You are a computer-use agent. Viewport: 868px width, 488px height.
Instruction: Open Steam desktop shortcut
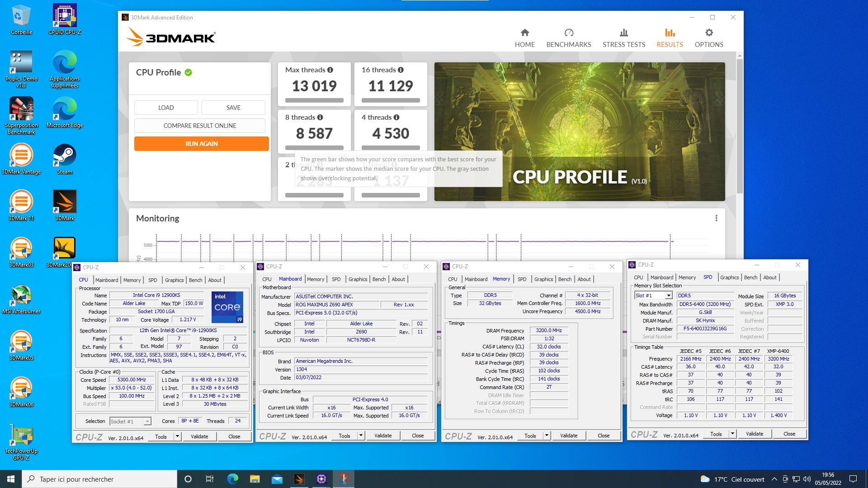coord(65,159)
